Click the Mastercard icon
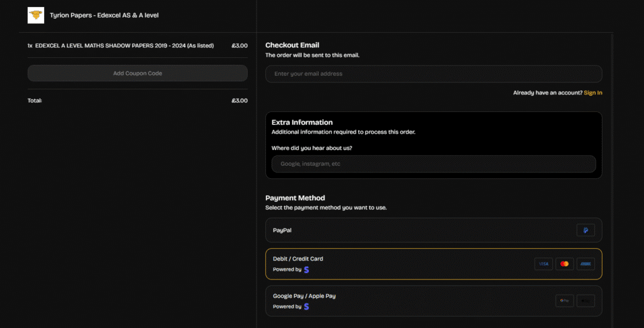 (x=564, y=264)
